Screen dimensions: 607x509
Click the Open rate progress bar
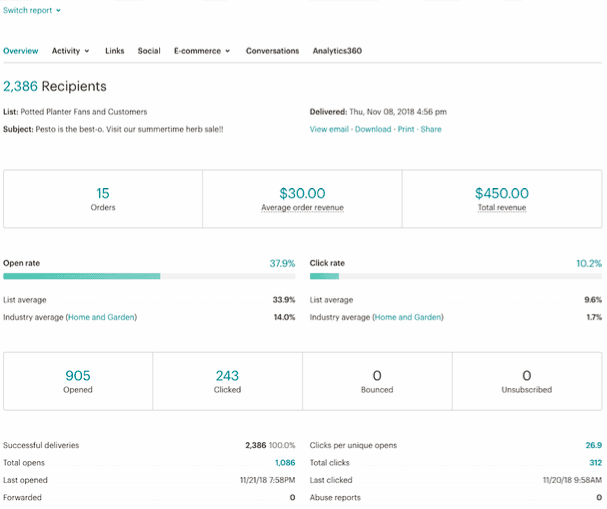tap(149, 276)
